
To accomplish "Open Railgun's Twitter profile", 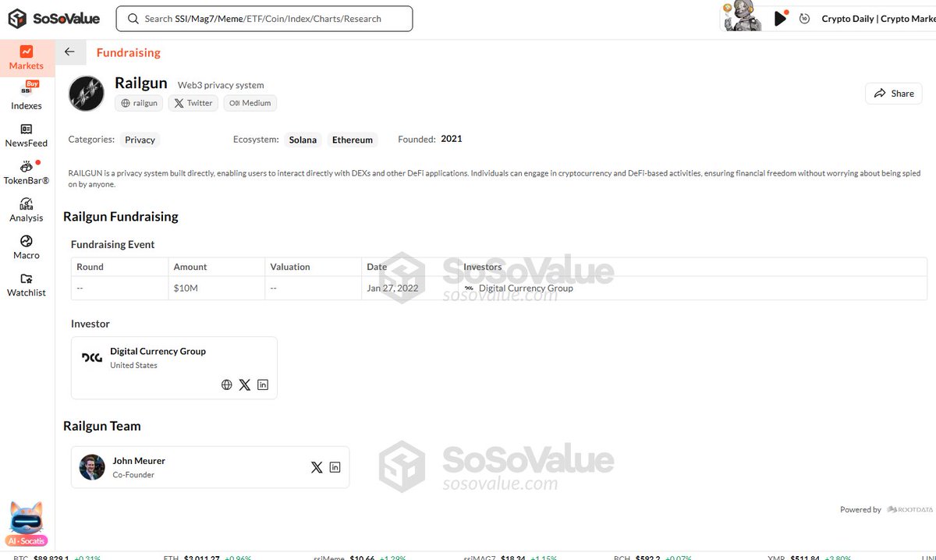I will (x=192, y=102).
